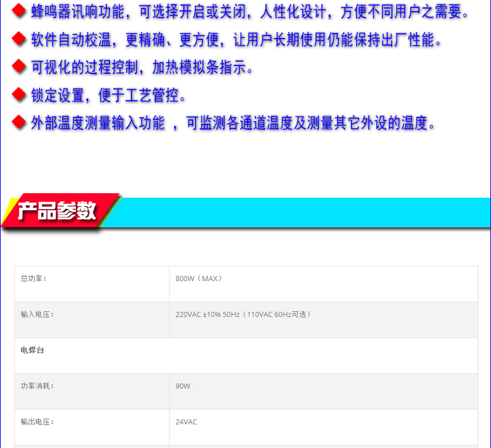Viewport: 491px width, 448px height.
Task: Select the 90W power consumption value
Action: tap(183, 386)
